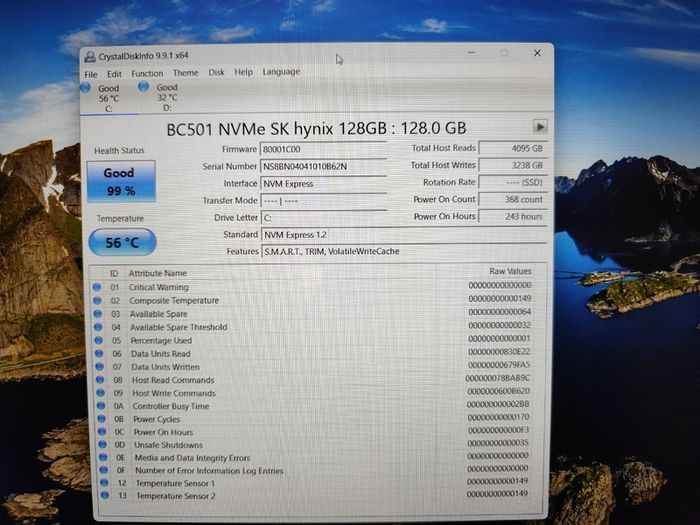Viewport: 700px width, 525px height.
Task: Click the Transfer Mode field
Action: coord(323,201)
